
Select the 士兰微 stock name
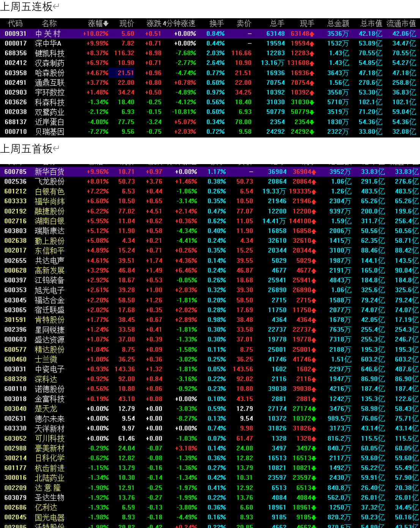[46, 359]
